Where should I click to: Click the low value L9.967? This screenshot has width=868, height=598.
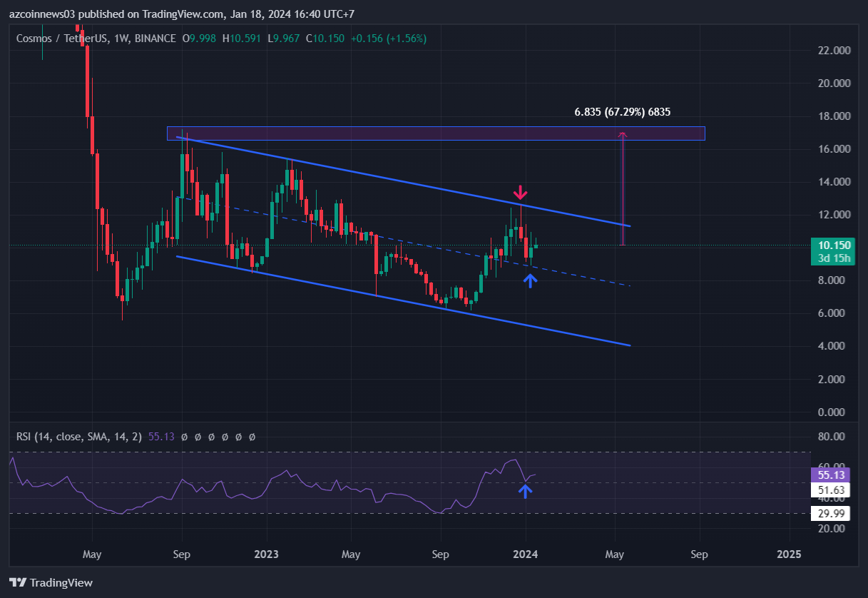coord(285,38)
